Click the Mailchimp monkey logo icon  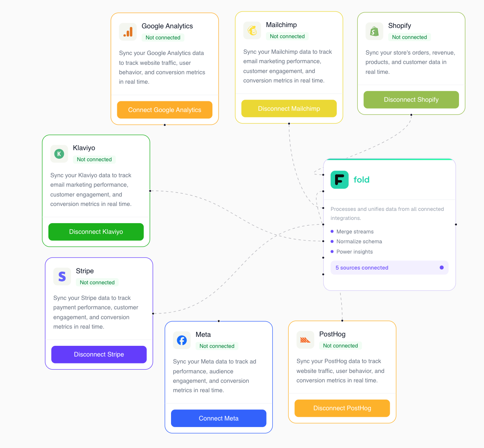coord(252,31)
